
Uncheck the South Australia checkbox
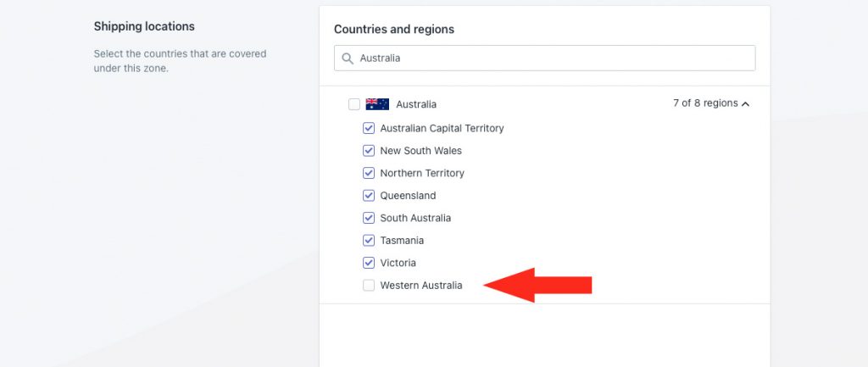pos(369,218)
